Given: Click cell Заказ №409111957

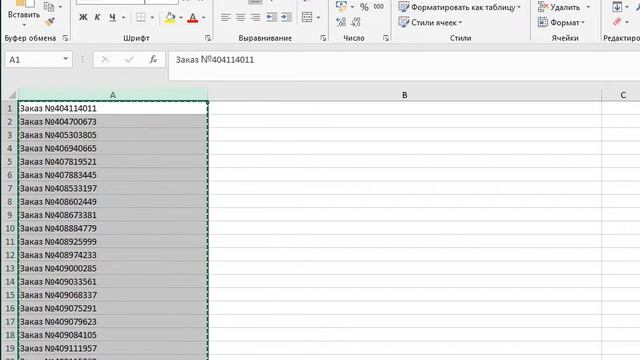Looking at the screenshot, I should tap(113, 348).
